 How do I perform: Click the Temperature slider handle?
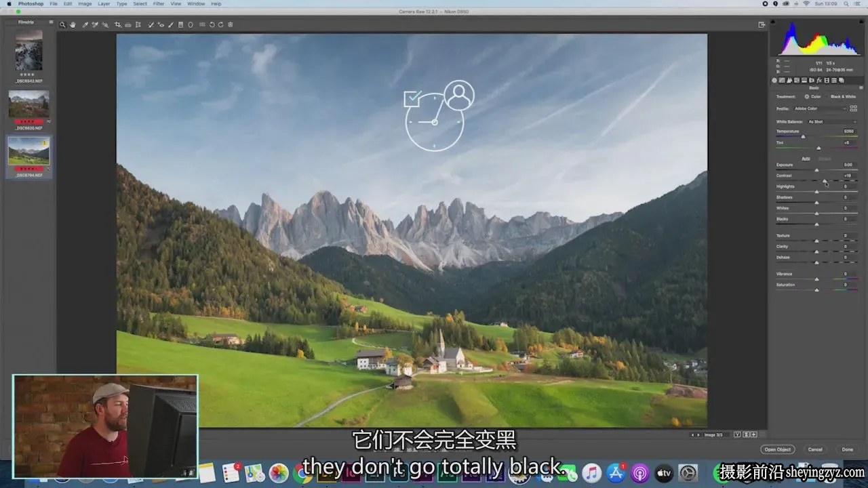click(804, 137)
